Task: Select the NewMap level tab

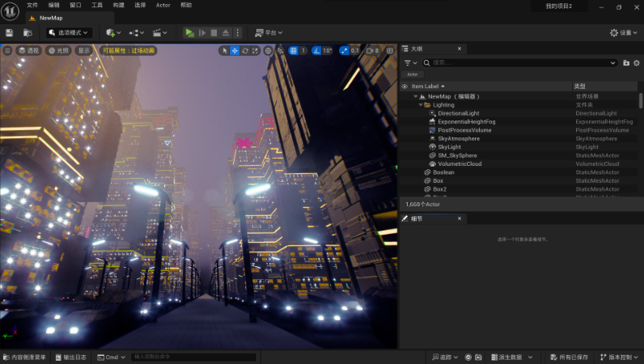Action: click(70, 18)
